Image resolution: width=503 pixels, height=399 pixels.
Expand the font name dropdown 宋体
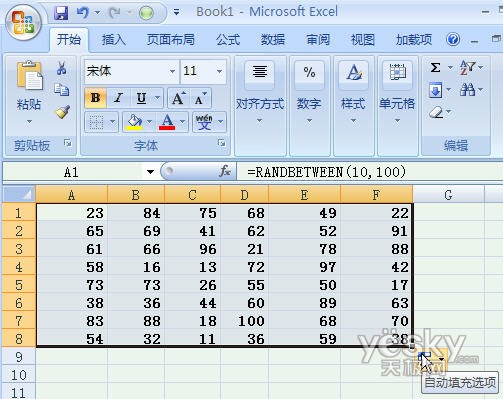coord(172,71)
